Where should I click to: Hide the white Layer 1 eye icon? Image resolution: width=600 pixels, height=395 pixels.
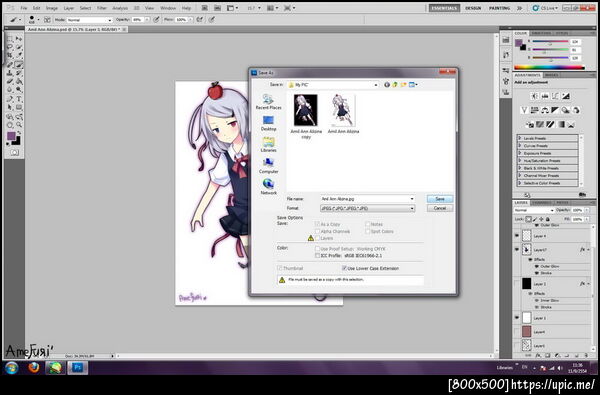pyautogui.click(x=517, y=318)
